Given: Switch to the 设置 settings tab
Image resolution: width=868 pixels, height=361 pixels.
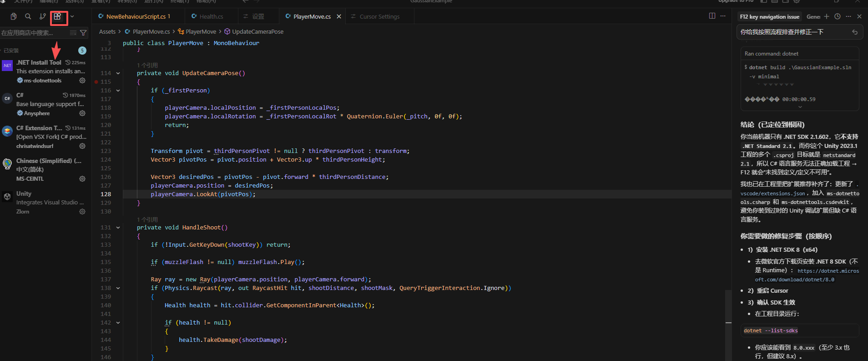Looking at the screenshot, I should click(x=257, y=16).
